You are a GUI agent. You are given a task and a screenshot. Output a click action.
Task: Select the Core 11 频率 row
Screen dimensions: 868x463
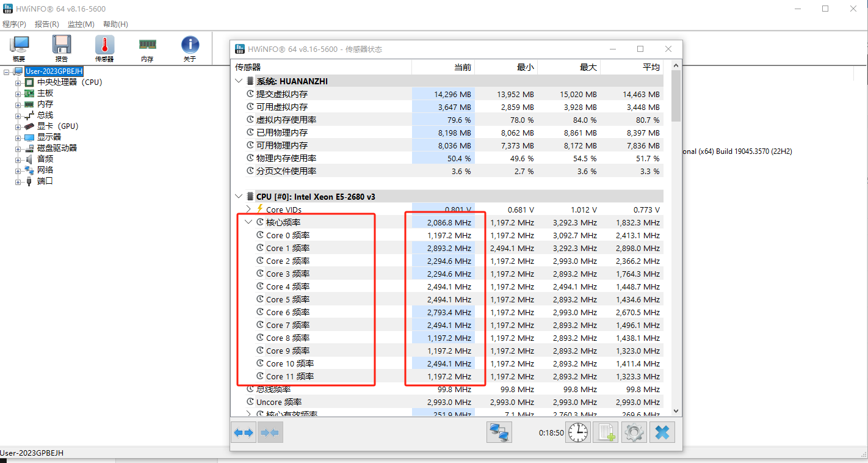(448, 376)
